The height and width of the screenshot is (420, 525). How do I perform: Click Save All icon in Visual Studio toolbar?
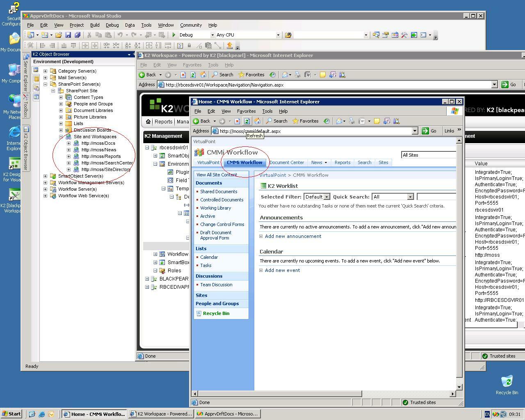pos(77,35)
